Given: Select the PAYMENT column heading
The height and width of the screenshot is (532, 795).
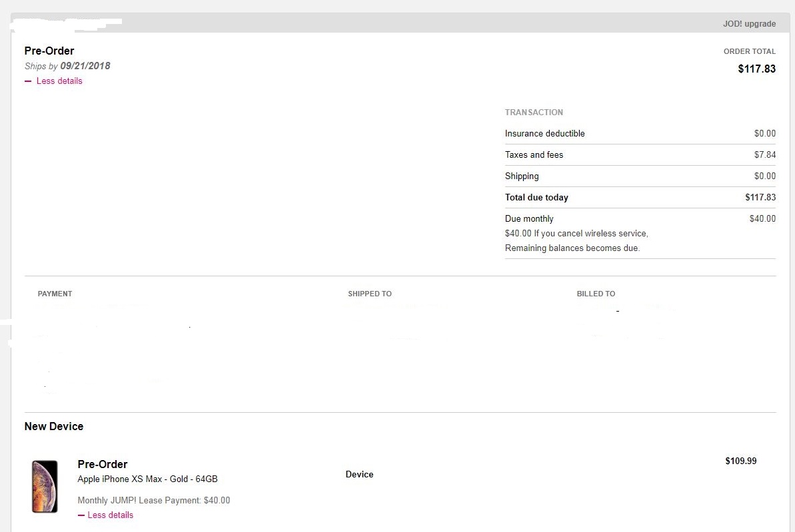Looking at the screenshot, I should (x=55, y=294).
